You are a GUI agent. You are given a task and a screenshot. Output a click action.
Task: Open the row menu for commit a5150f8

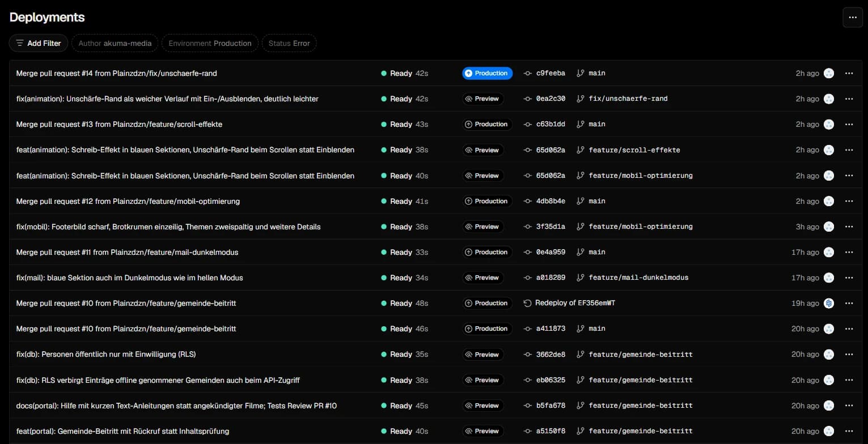pos(849,431)
